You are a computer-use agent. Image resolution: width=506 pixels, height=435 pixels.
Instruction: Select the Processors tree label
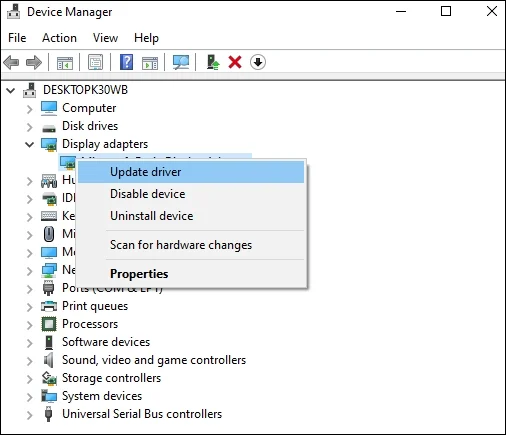90,324
